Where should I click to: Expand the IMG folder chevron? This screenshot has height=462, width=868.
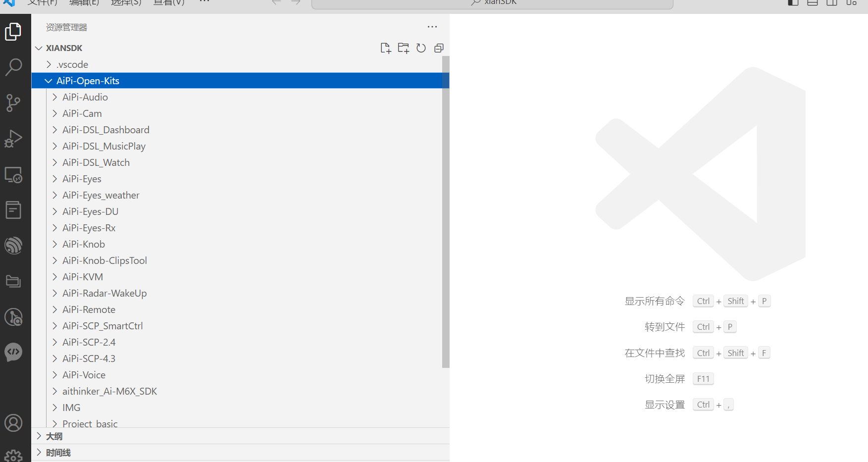click(x=54, y=408)
